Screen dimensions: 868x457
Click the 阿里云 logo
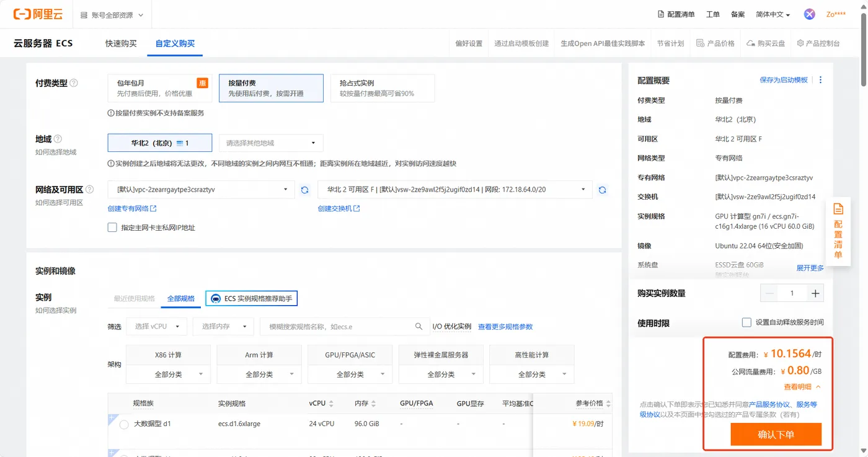(37, 14)
